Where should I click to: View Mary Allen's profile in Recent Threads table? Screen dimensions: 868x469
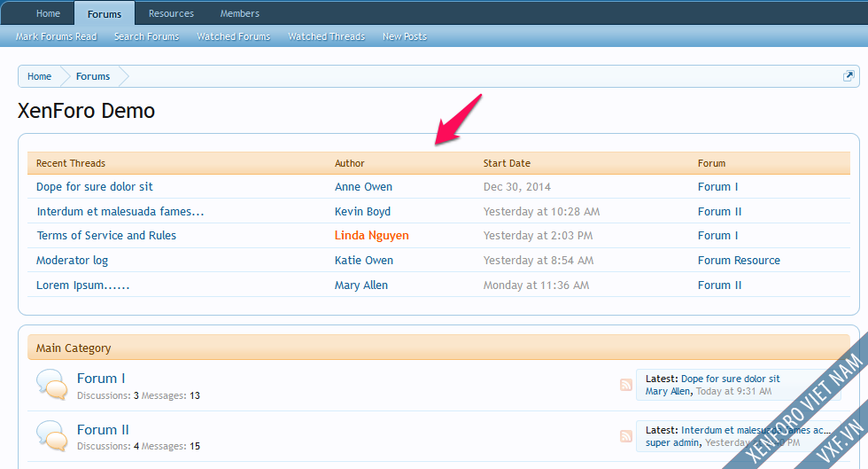(x=361, y=285)
